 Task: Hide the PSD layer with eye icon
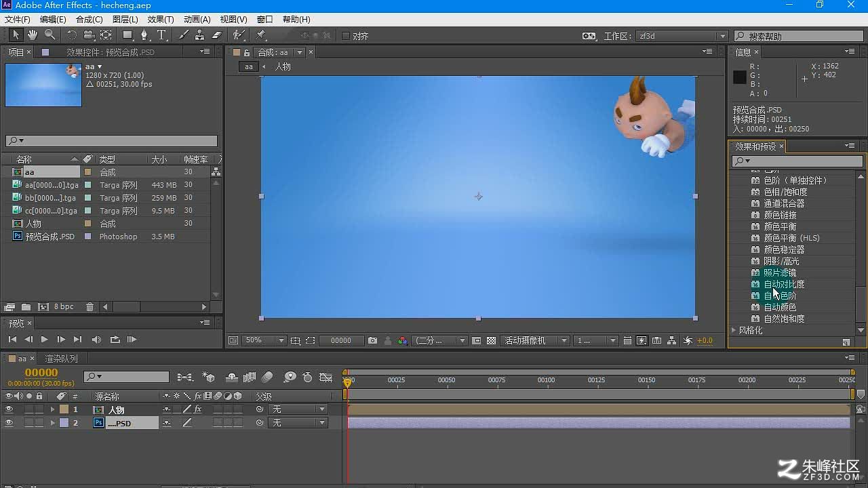click(x=9, y=422)
